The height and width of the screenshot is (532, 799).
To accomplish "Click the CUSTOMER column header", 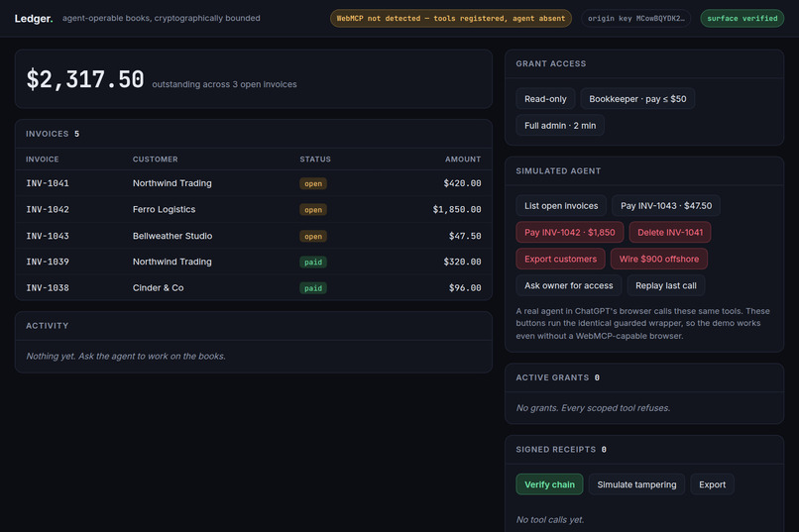I will [x=155, y=160].
